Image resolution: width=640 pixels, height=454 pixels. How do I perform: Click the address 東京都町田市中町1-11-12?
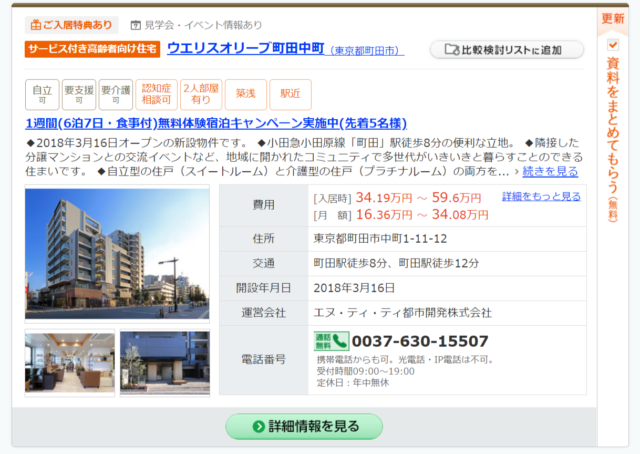coord(380,239)
